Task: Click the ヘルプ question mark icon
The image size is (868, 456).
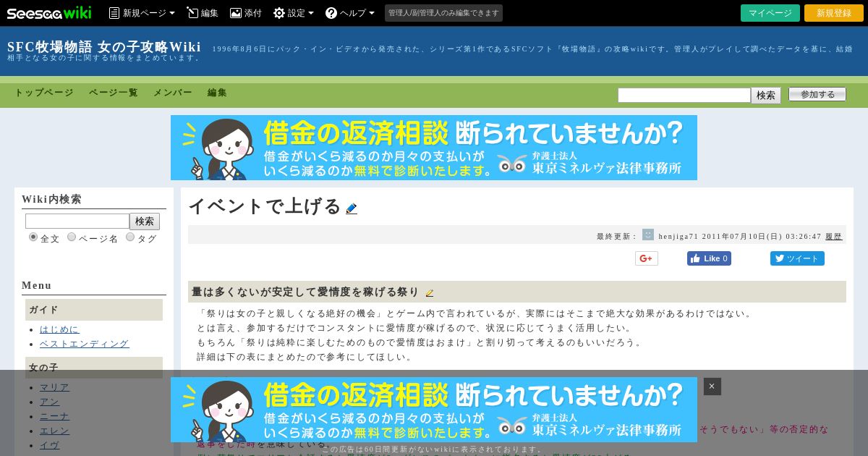Action: pos(331,13)
